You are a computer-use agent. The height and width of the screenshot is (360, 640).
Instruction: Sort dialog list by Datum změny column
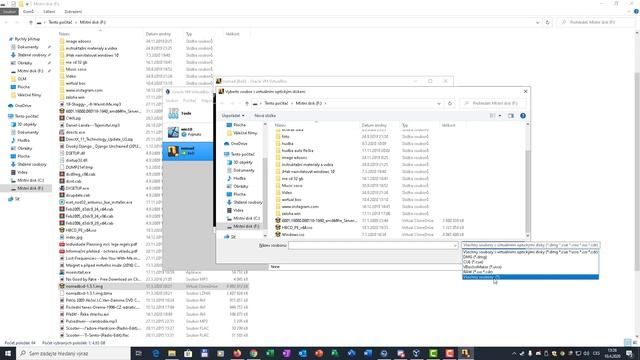pyautogui.click(x=374, y=125)
